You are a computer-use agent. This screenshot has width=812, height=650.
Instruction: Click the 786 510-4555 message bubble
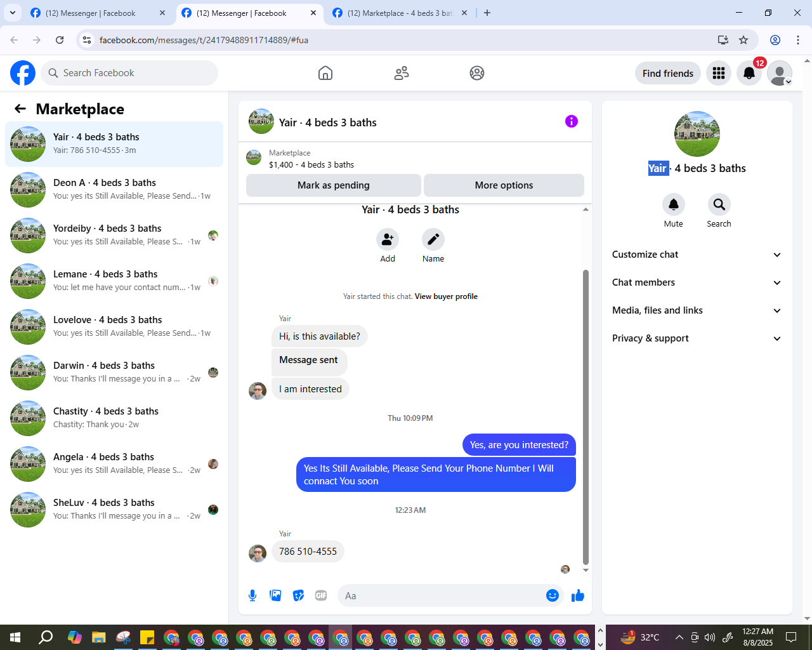(x=308, y=552)
